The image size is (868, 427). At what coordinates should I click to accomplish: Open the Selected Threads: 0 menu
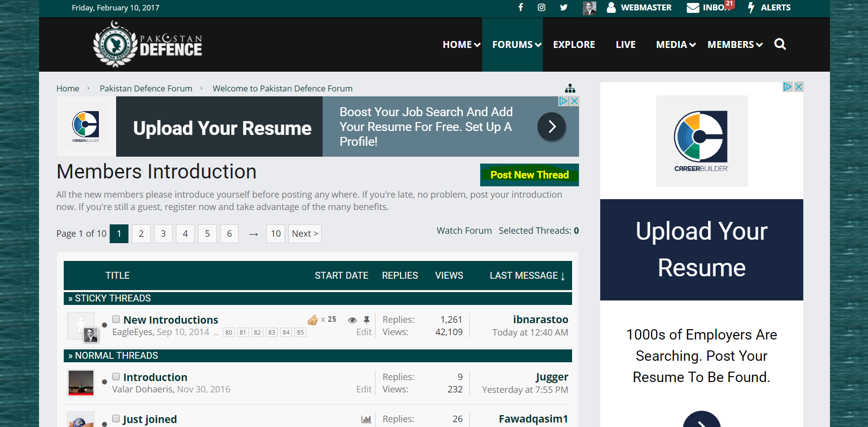tap(538, 231)
